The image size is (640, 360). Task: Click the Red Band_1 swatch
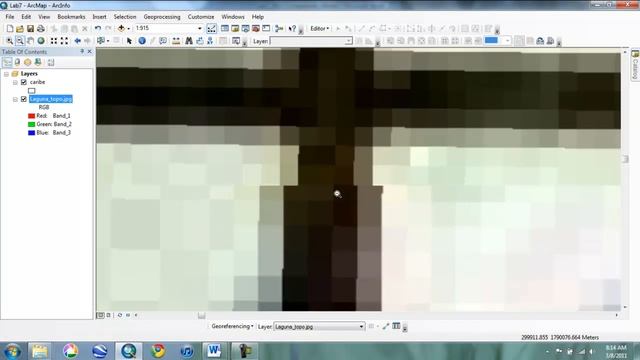31,116
